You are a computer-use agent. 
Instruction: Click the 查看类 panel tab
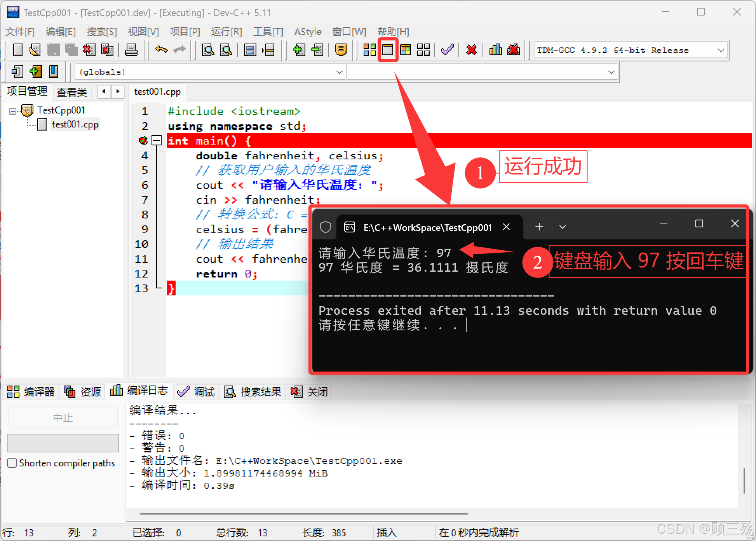72,92
